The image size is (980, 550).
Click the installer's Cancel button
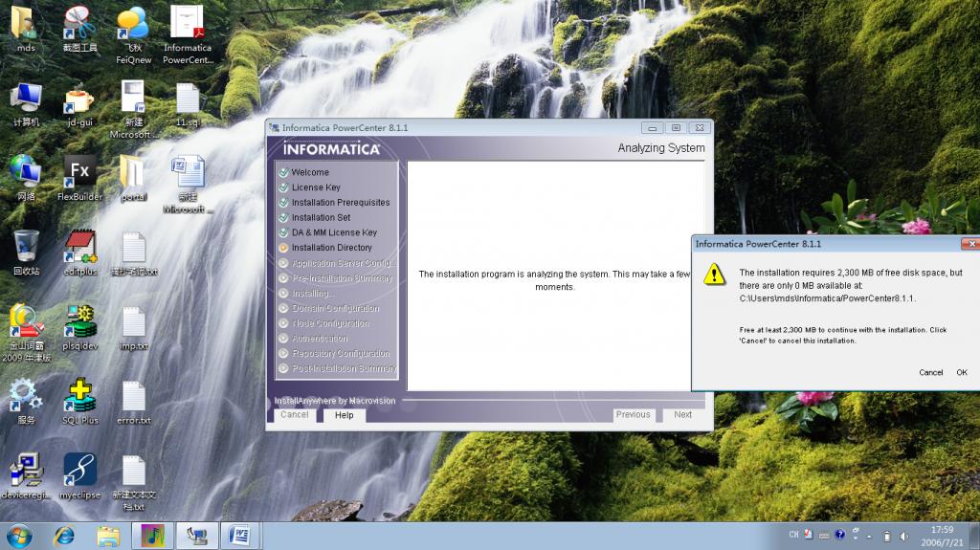pyautogui.click(x=295, y=415)
